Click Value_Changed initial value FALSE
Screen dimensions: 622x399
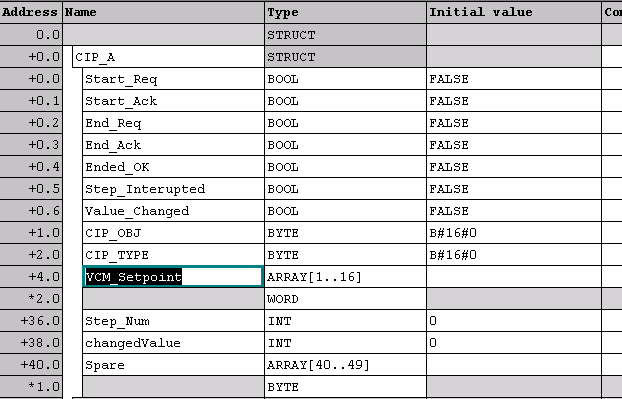tap(514, 211)
